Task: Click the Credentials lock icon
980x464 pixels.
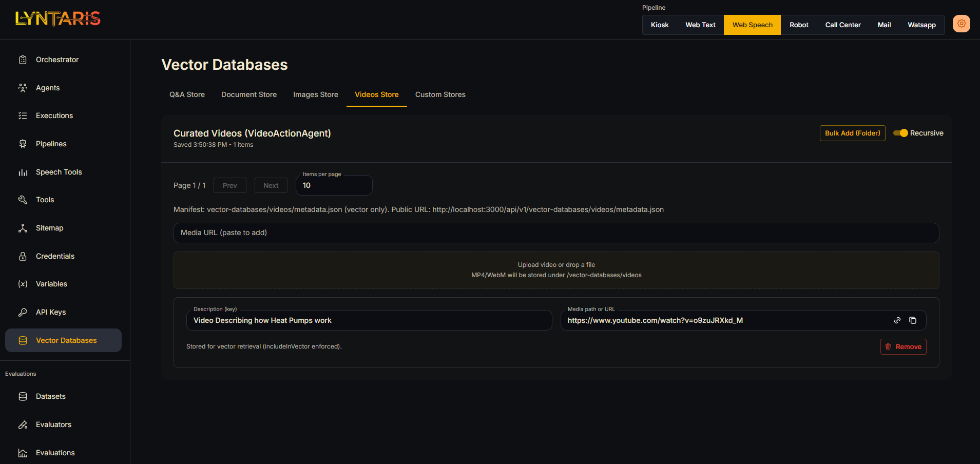Action: [x=23, y=256]
